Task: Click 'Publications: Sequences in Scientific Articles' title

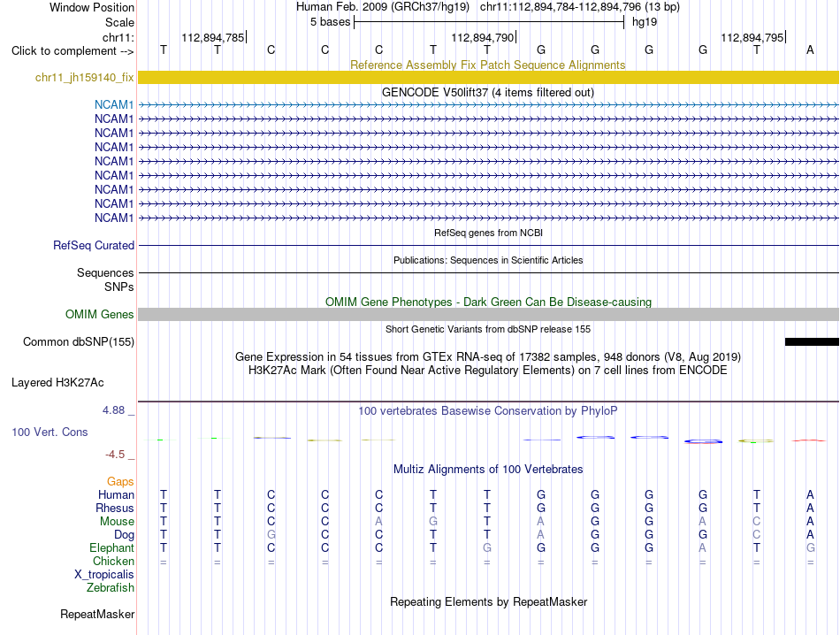Action: (488, 260)
